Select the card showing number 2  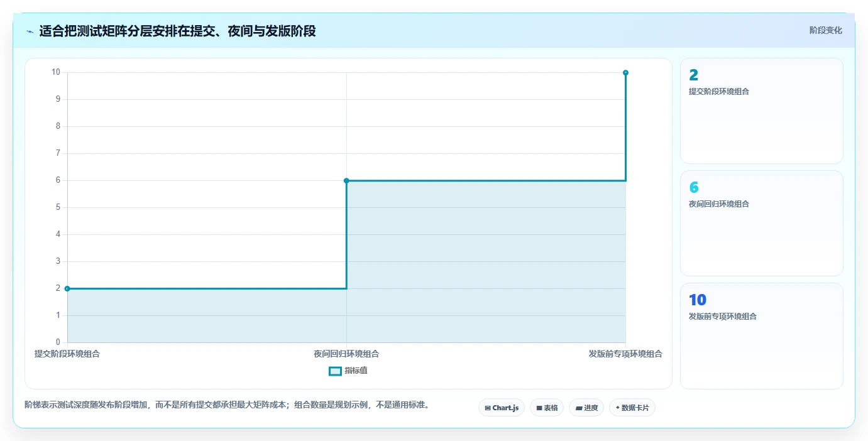[761, 111]
